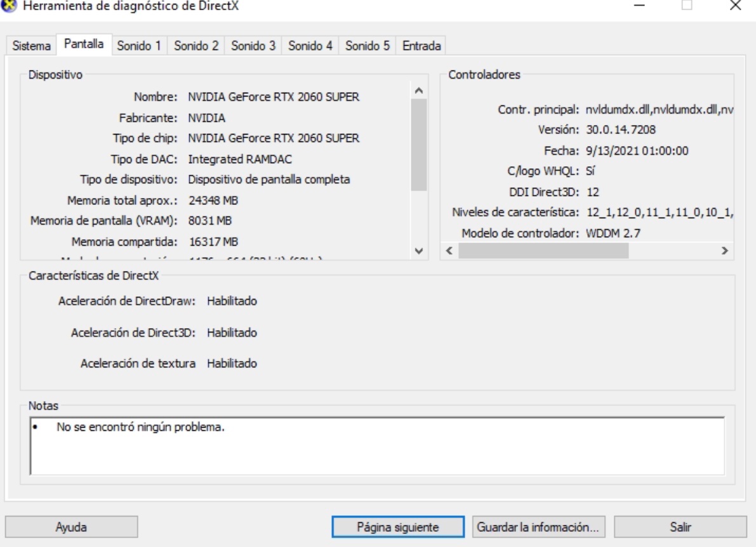Click Fabricante value 'NVIDIA'
Screen dimensions: 756x547
206,118
